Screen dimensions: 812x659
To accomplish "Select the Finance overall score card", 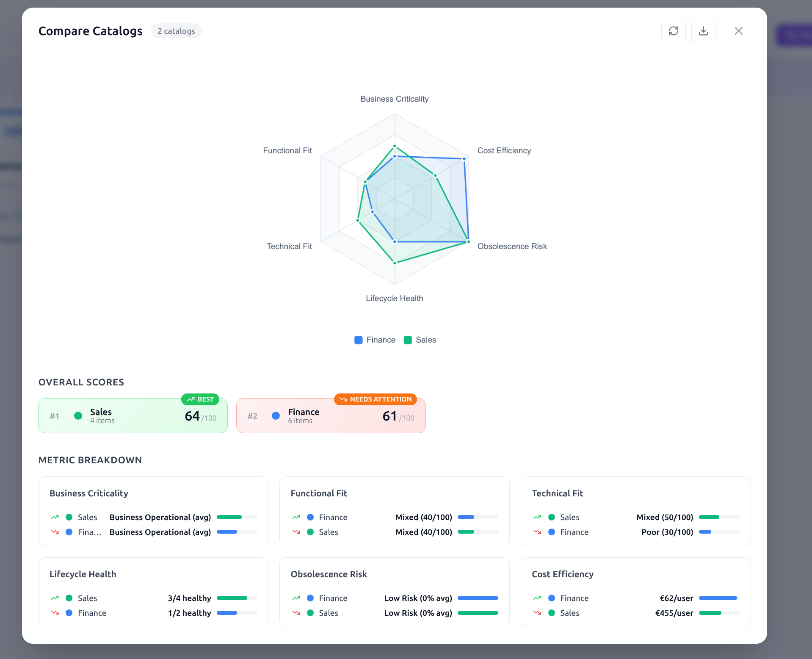I will 331,416.
